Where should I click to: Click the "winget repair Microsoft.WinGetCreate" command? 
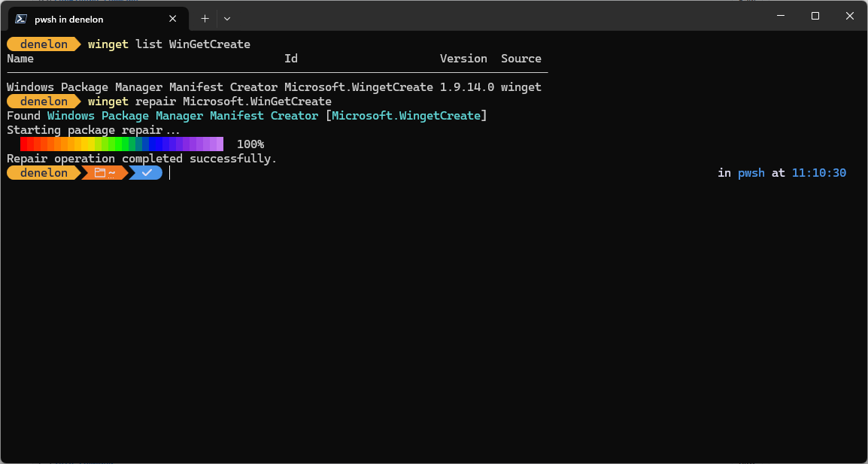[209, 102]
